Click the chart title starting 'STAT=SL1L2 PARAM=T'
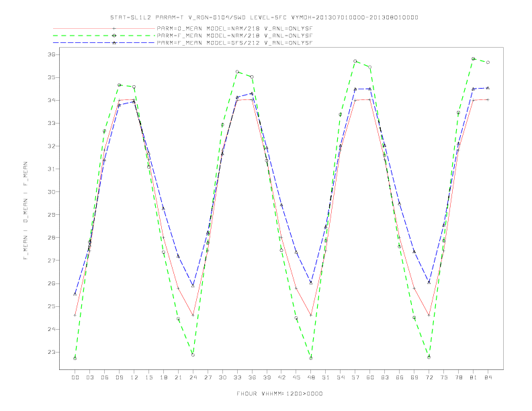 tap(264, 17)
